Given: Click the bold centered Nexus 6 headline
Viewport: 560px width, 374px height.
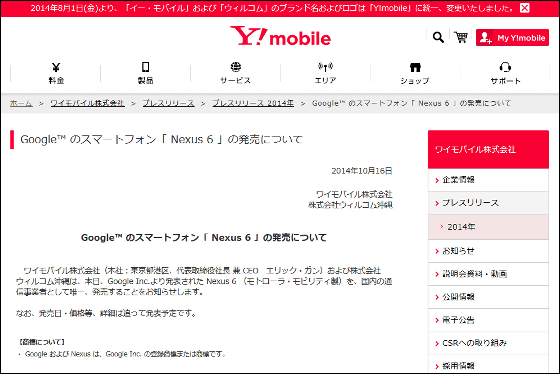Looking at the screenshot, I should point(204,238).
